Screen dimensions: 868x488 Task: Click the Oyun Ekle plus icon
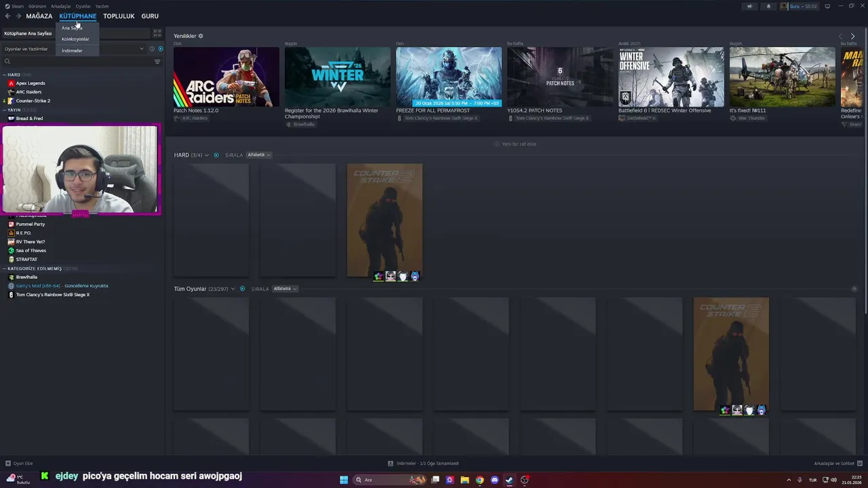point(8,464)
